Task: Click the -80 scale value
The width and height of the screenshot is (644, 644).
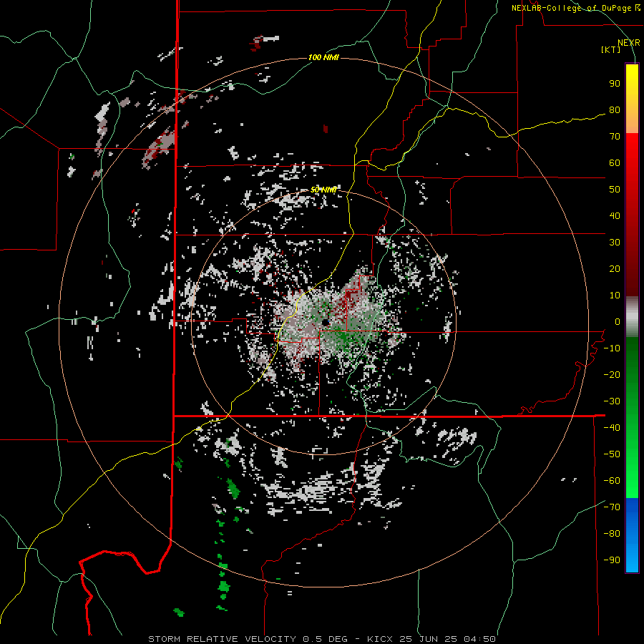Action: [612, 534]
